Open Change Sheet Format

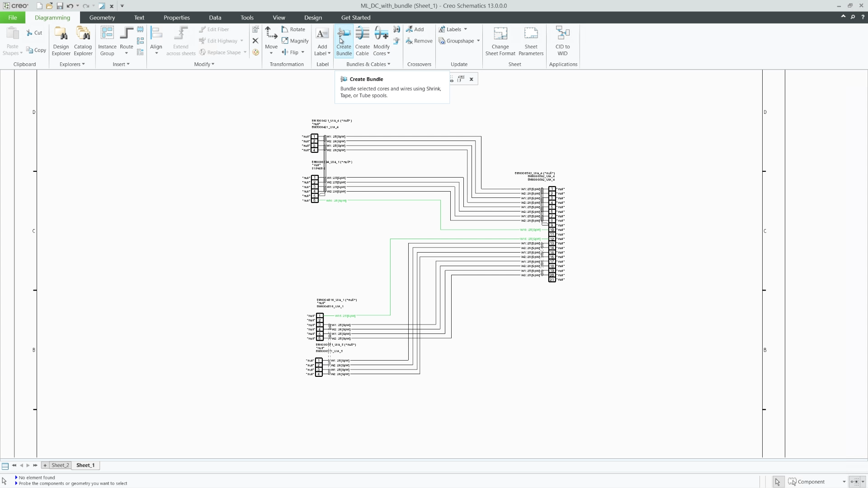coord(500,41)
